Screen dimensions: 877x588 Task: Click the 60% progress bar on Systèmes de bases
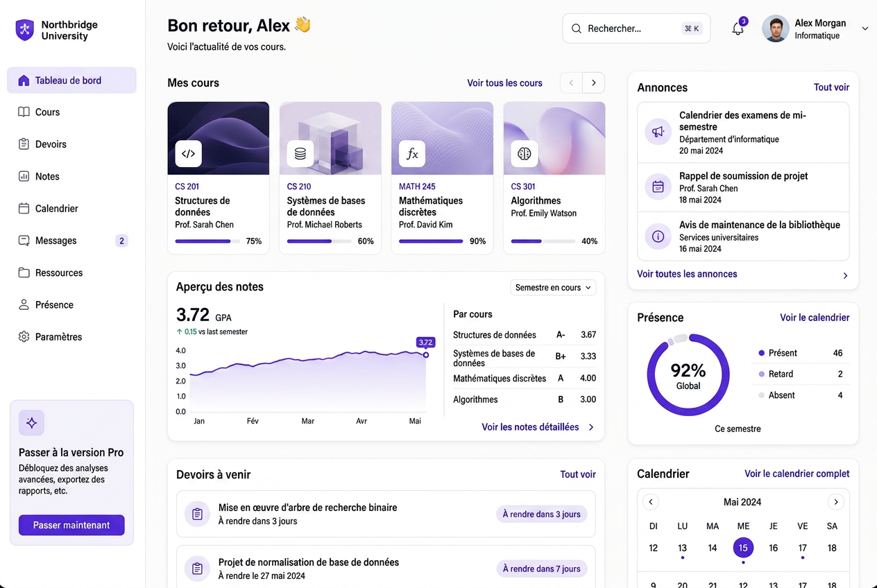pos(319,241)
